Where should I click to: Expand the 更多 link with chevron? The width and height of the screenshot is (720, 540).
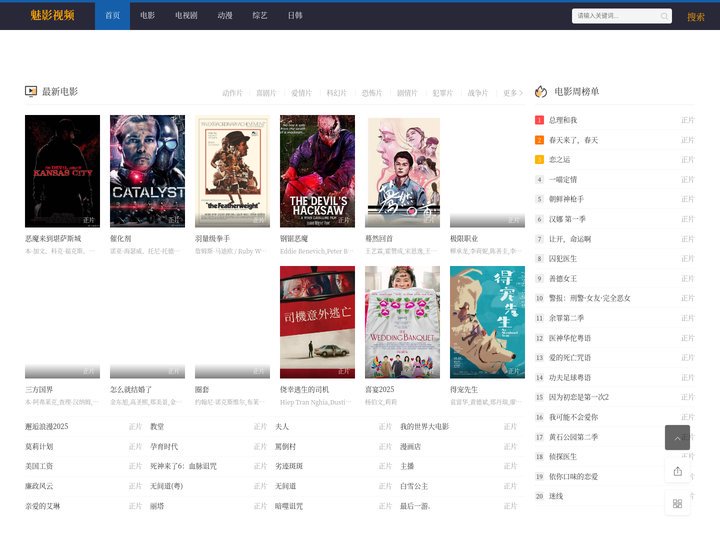tap(513, 93)
